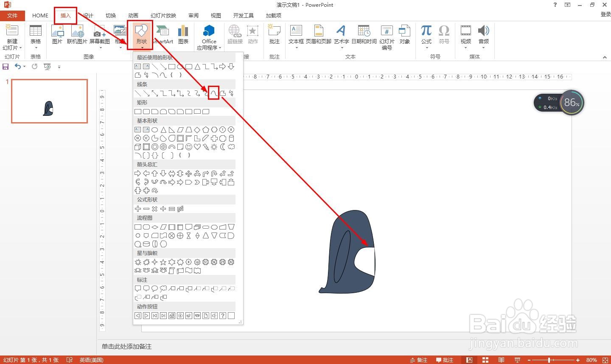This screenshot has width=611, height=364.
Task: Open the 动画 Animations tab
Action: tap(133, 16)
